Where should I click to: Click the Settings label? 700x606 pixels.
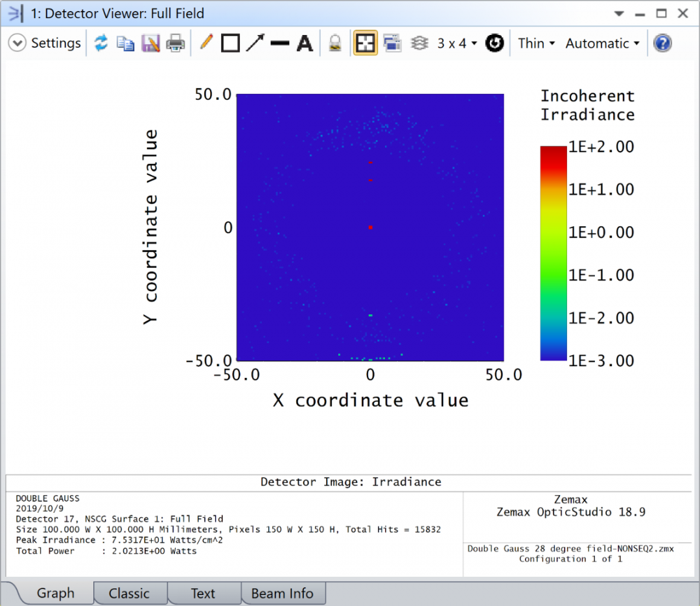(x=56, y=43)
